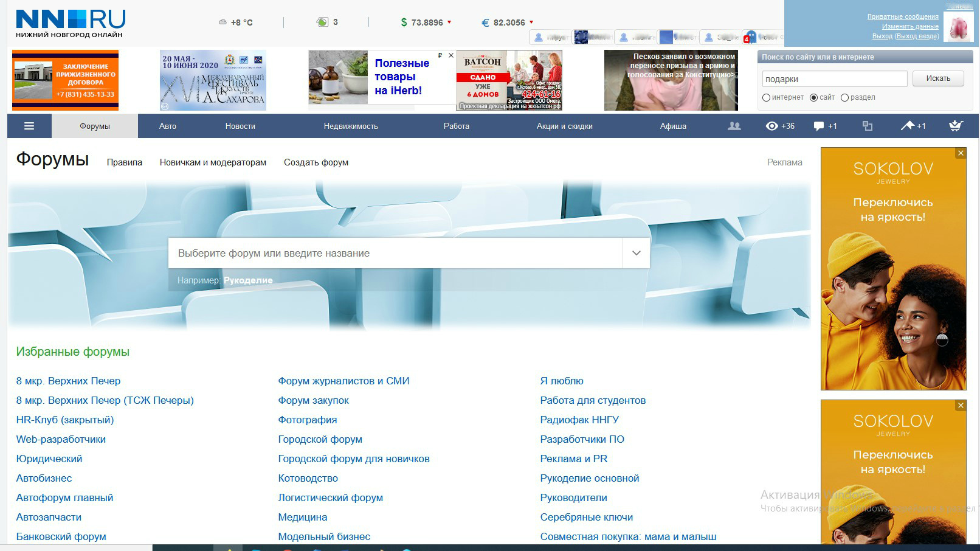
Task: Close the top SOKOLOV ad banner
Action: coord(961,153)
